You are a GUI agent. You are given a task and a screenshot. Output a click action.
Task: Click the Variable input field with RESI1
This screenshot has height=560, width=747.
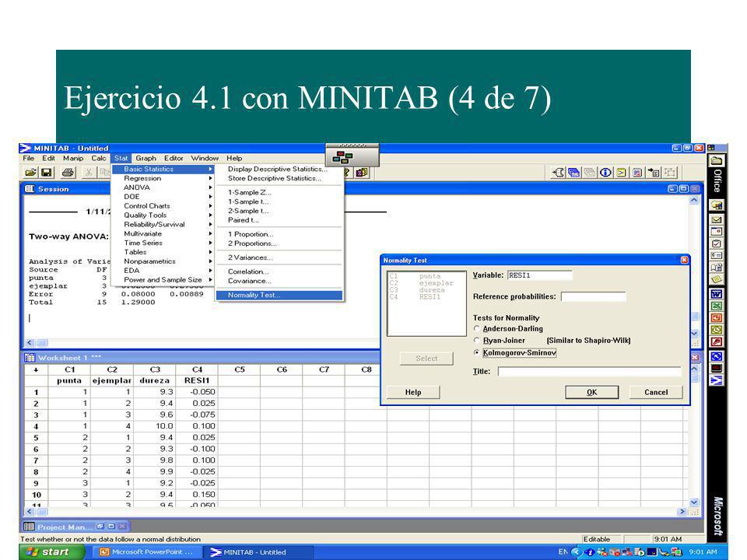click(x=540, y=275)
